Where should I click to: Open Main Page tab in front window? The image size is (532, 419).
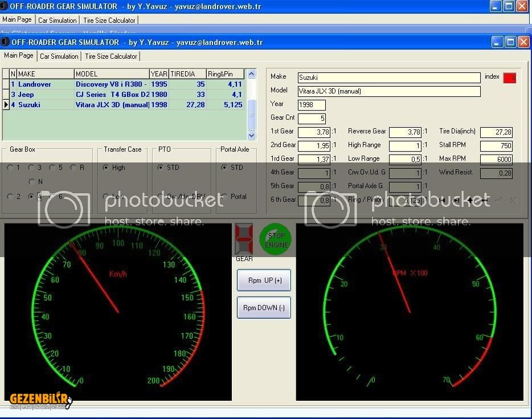click(19, 55)
